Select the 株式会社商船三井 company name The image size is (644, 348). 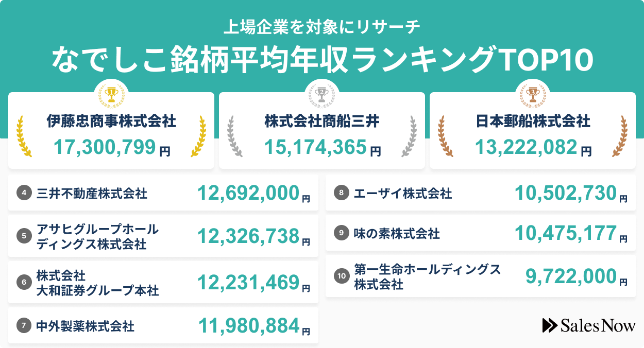(x=322, y=121)
